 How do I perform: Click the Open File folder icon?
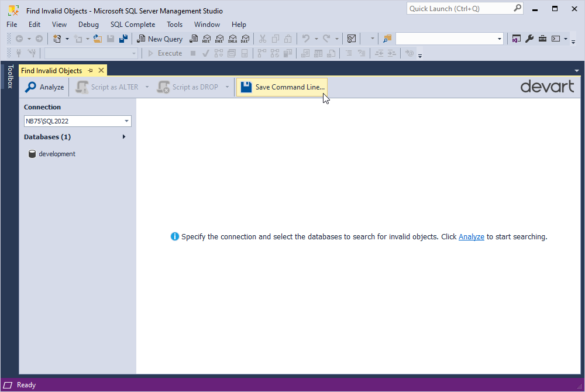click(97, 39)
